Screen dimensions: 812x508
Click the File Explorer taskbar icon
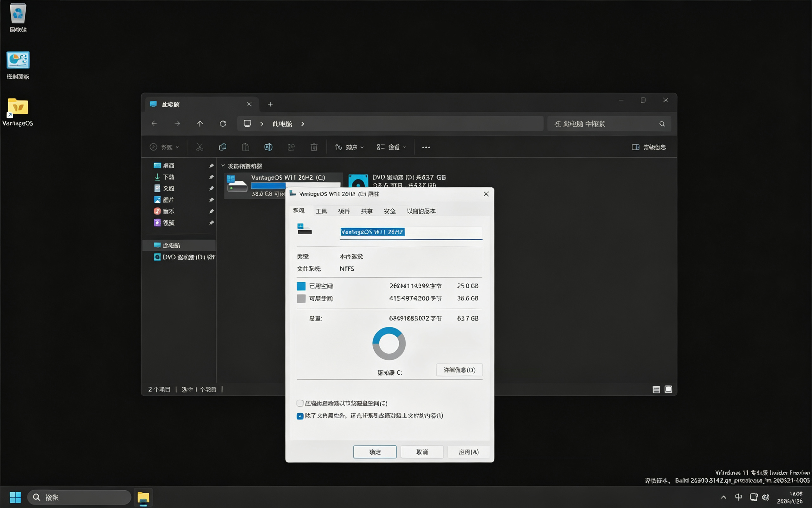click(x=143, y=498)
